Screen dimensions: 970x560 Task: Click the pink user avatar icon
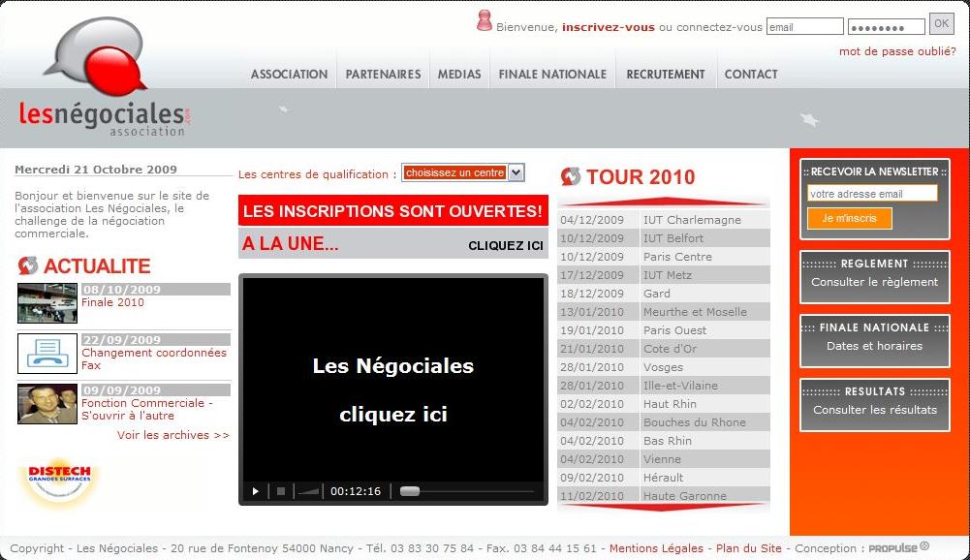tap(485, 20)
